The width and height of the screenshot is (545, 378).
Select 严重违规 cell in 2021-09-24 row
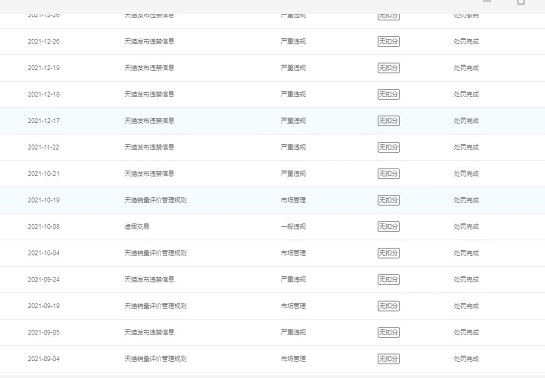(293, 279)
